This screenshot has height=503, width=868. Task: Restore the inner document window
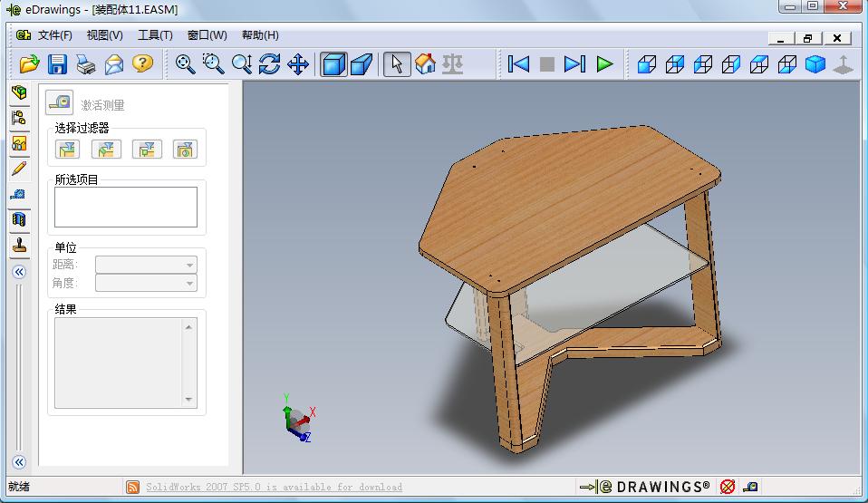click(808, 38)
